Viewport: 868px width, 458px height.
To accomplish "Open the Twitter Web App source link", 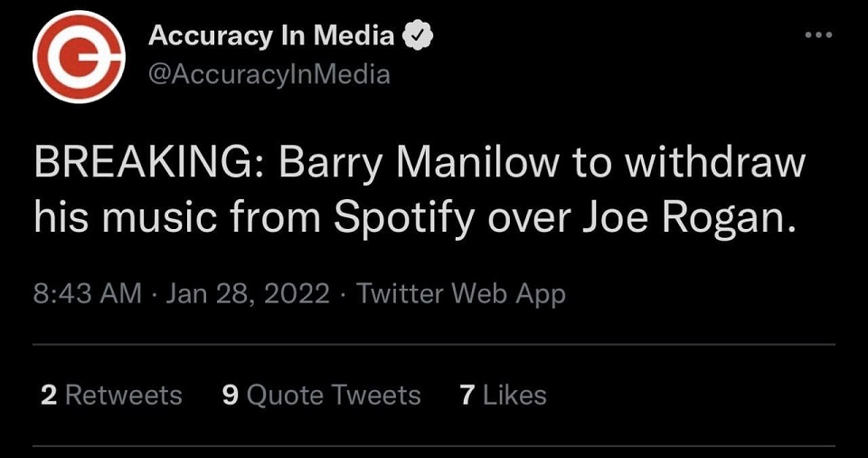I will 461,293.
